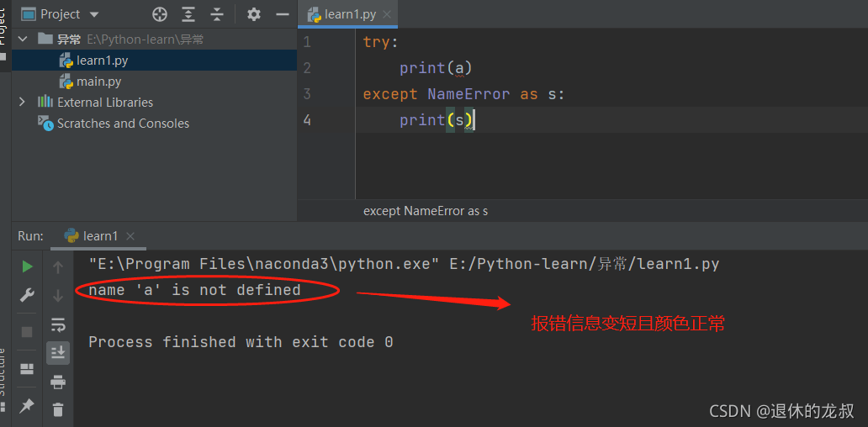Open run configuration wrench icon
868x427 pixels.
pyautogui.click(x=27, y=295)
